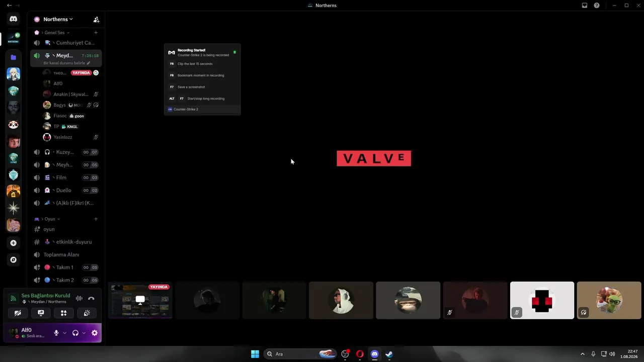Go back with the title bar arrow
644x362 pixels.
9,6
